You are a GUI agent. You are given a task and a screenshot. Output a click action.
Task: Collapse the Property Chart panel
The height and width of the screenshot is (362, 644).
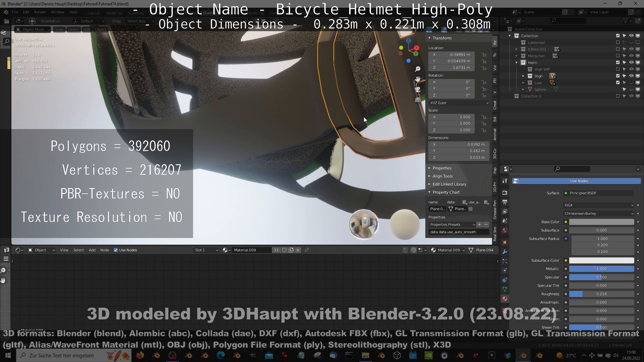[446, 192]
